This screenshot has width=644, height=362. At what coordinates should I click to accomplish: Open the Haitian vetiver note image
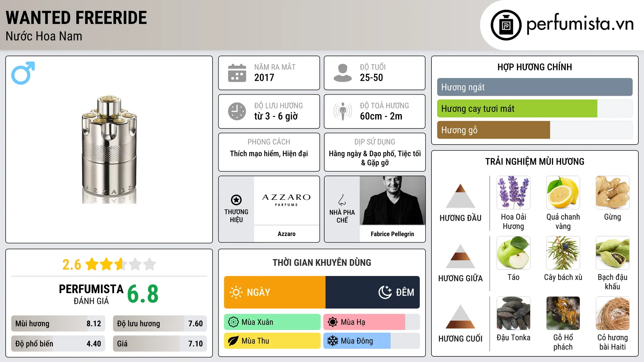pos(613,313)
